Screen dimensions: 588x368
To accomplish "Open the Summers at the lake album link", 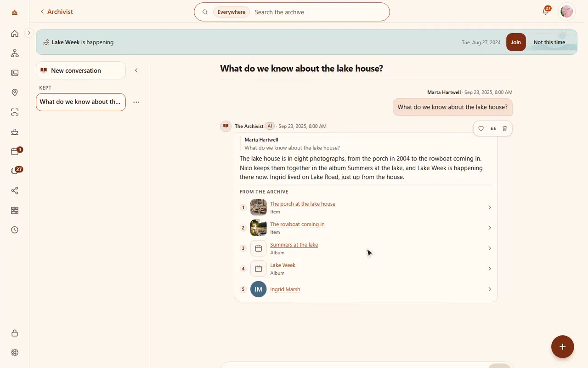I will tap(294, 245).
